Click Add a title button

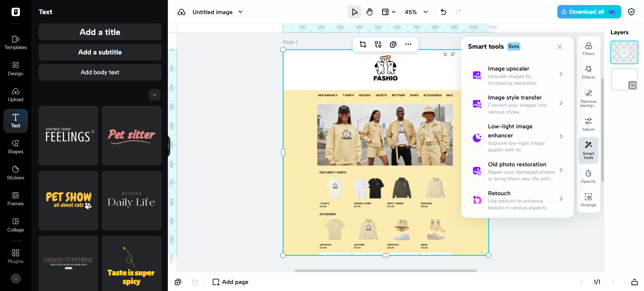tap(100, 32)
